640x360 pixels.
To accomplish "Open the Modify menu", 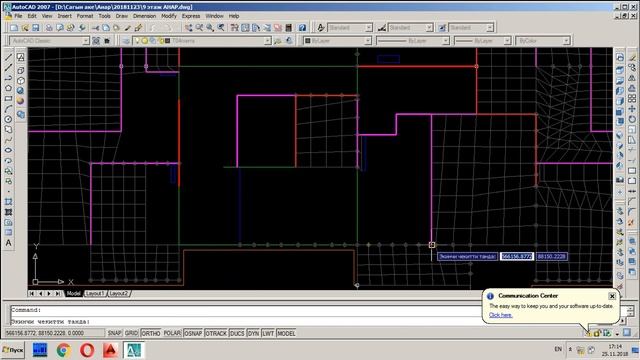I will pos(169,16).
